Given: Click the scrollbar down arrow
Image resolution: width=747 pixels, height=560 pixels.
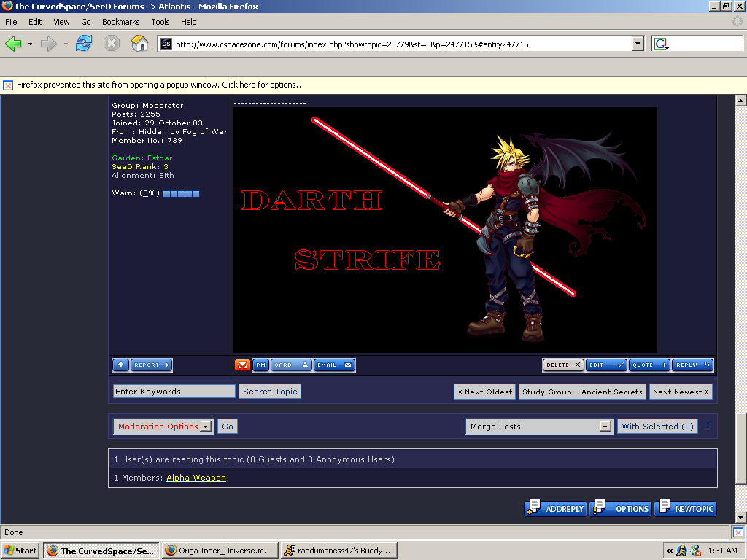Looking at the screenshot, I should pyautogui.click(x=740, y=518).
